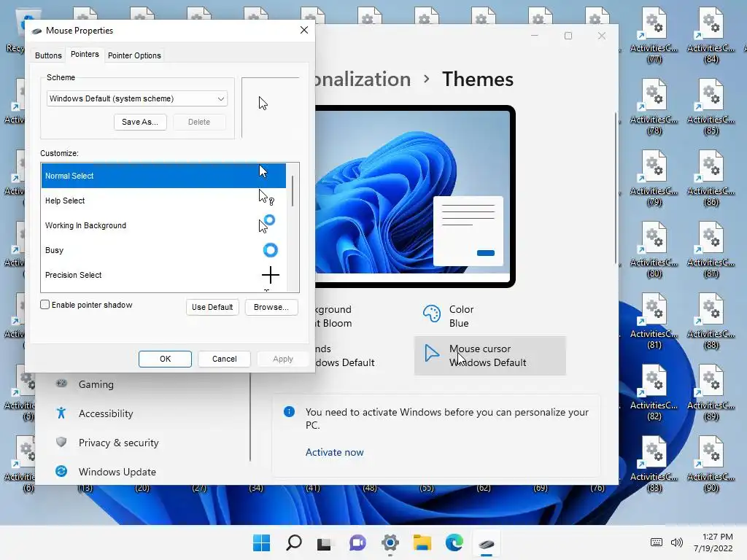Open Privacy & security settings
Screen dimensions: 747x560
point(119,443)
